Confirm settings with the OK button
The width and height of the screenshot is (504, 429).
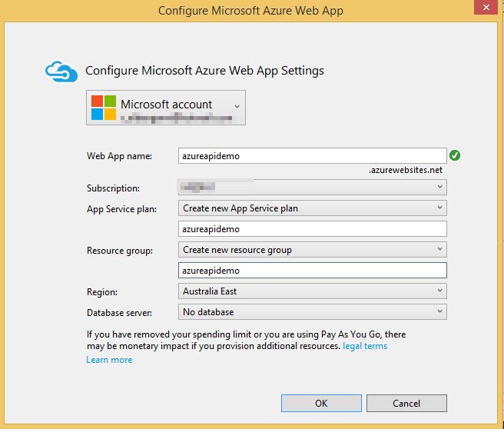tap(321, 404)
